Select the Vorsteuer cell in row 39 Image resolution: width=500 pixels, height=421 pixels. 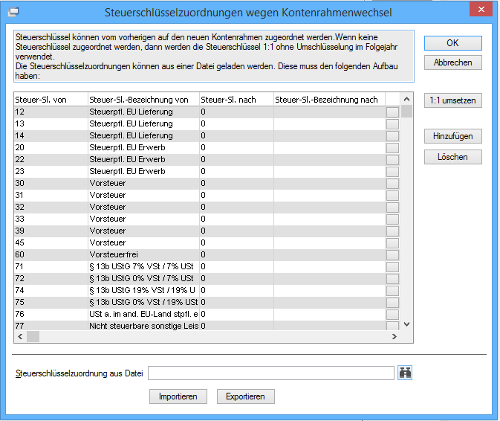coord(144,231)
